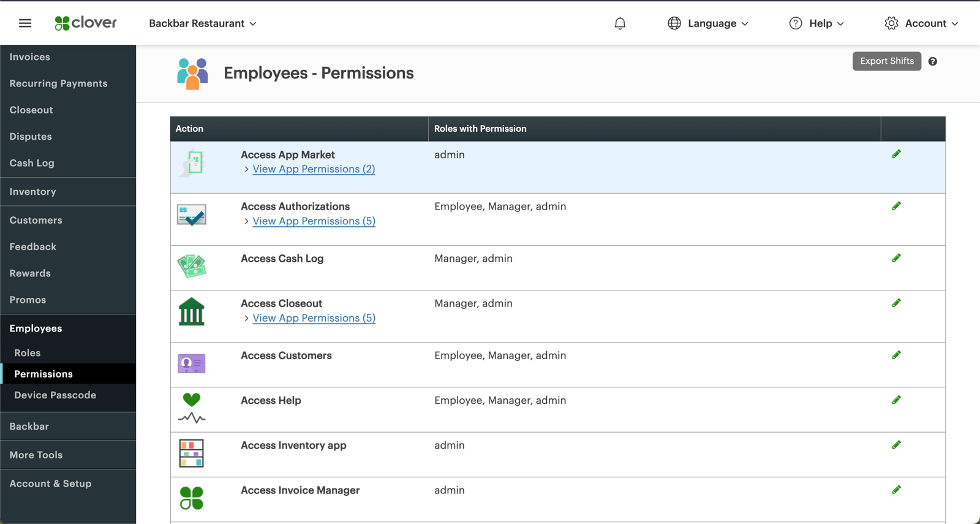Open the Language dropdown
980x524 pixels.
708,23
